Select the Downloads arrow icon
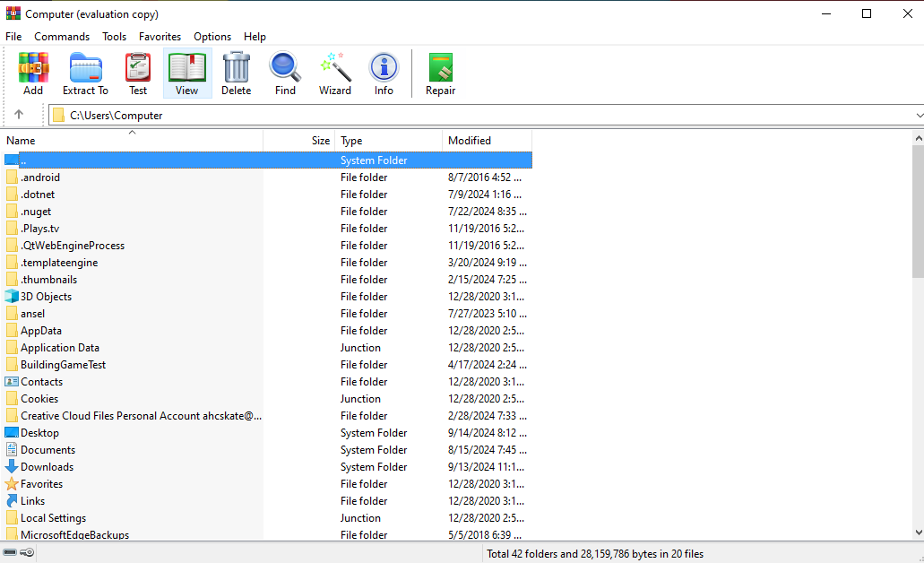Viewport: 924px width, 563px height. tap(11, 466)
